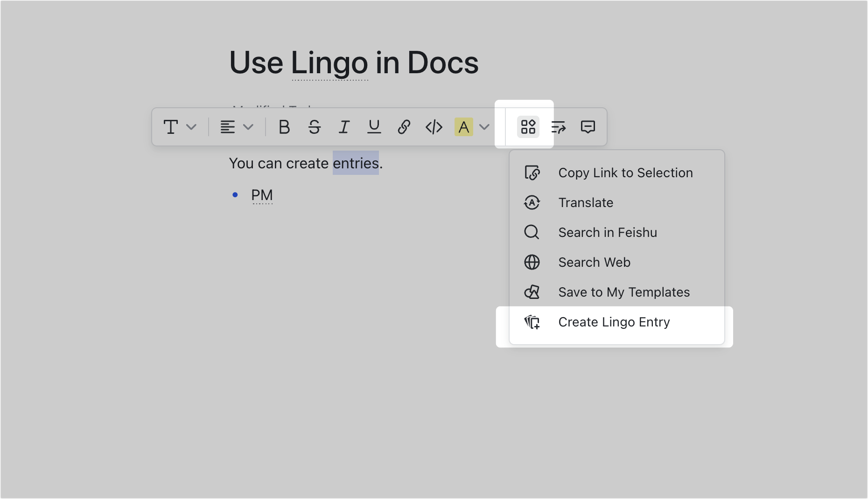This screenshot has height=499, width=868.
Task: Toggle bold formatting
Action: pyautogui.click(x=284, y=127)
